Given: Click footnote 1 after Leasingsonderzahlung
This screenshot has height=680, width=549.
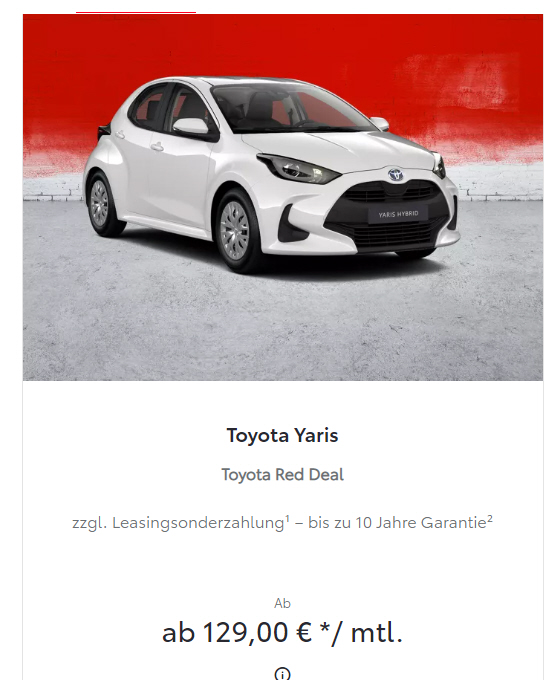Looking at the screenshot, I should tap(287, 518).
